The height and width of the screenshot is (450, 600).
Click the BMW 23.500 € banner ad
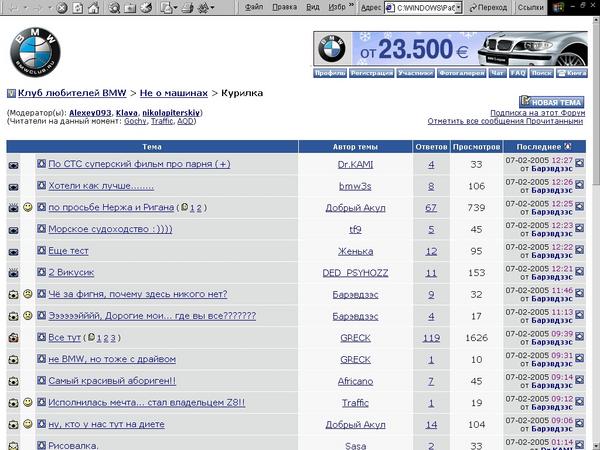pyautogui.click(x=450, y=49)
